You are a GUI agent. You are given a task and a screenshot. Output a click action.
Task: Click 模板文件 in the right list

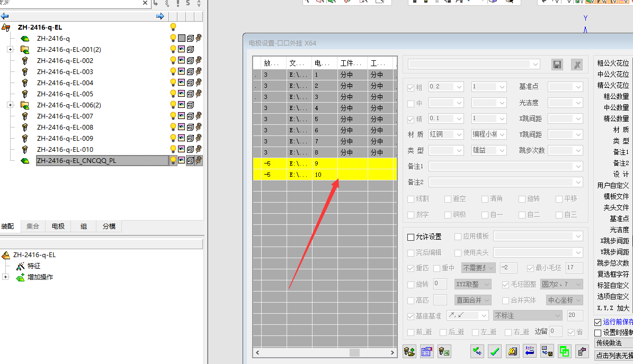[616, 196]
